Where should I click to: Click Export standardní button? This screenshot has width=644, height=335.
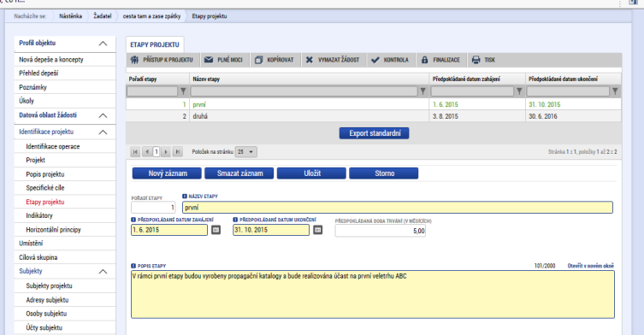374,133
